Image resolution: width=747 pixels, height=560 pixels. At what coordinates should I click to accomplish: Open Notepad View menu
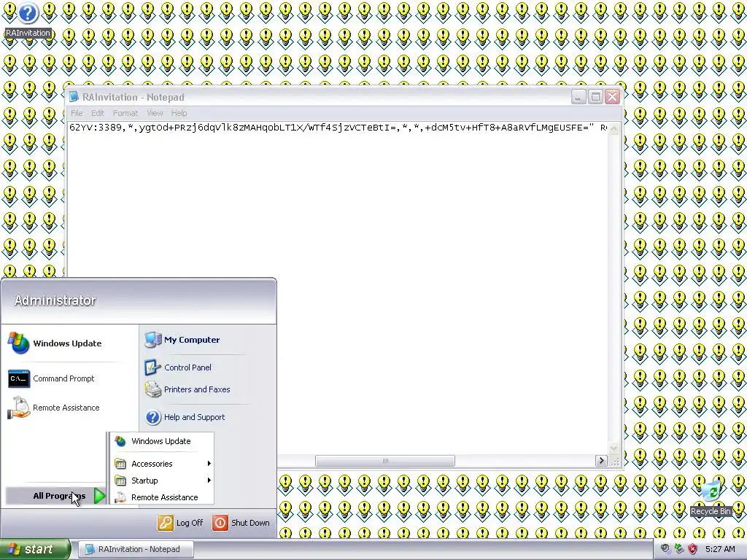(155, 113)
